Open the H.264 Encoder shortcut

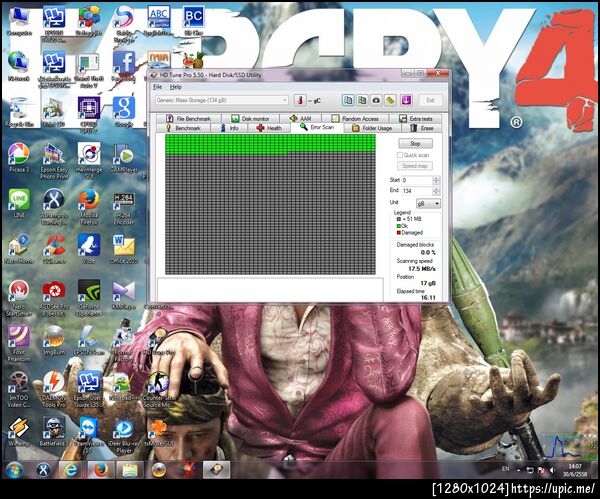point(123,207)
